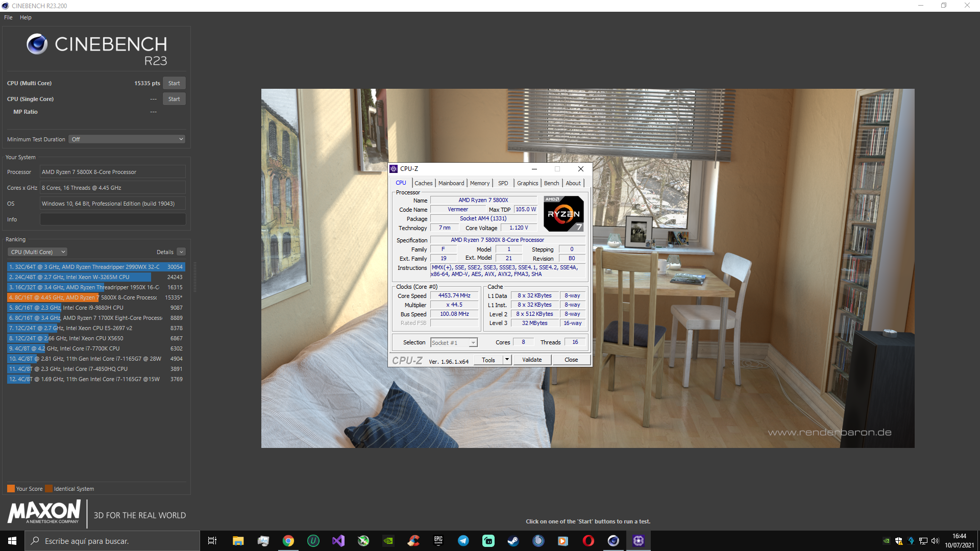Open Visual Studio from the taskbar

338,541
